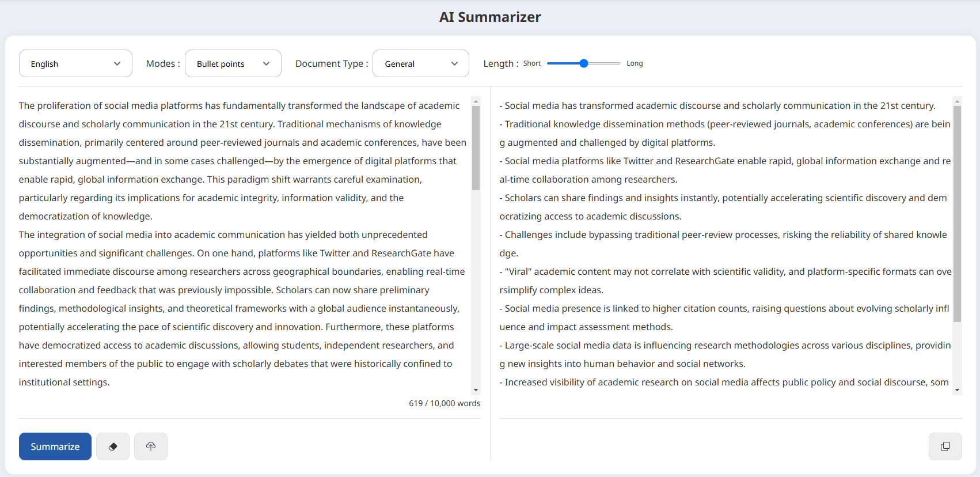
Task: Click the input text scrollbar thumb
Action: [476, 148]
